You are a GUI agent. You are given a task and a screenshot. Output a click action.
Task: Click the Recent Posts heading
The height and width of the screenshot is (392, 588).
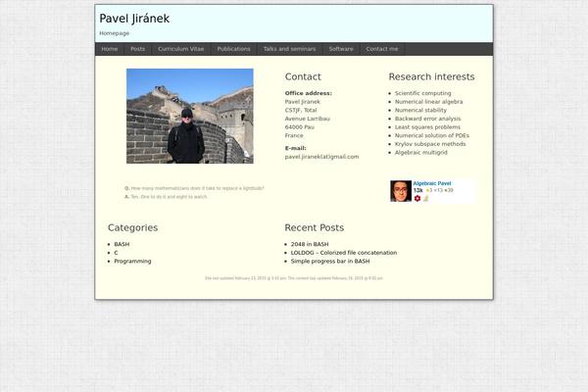315,228
